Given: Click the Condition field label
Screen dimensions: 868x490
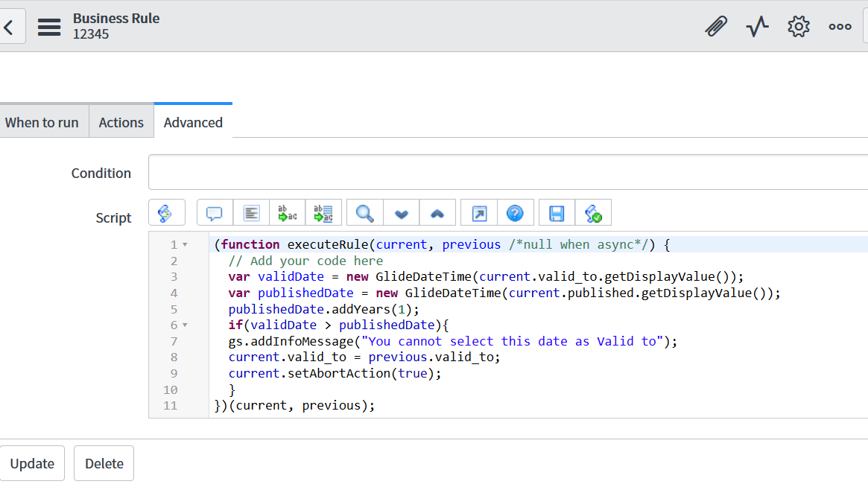Looking at the screenshot, I should pos(101,173).
